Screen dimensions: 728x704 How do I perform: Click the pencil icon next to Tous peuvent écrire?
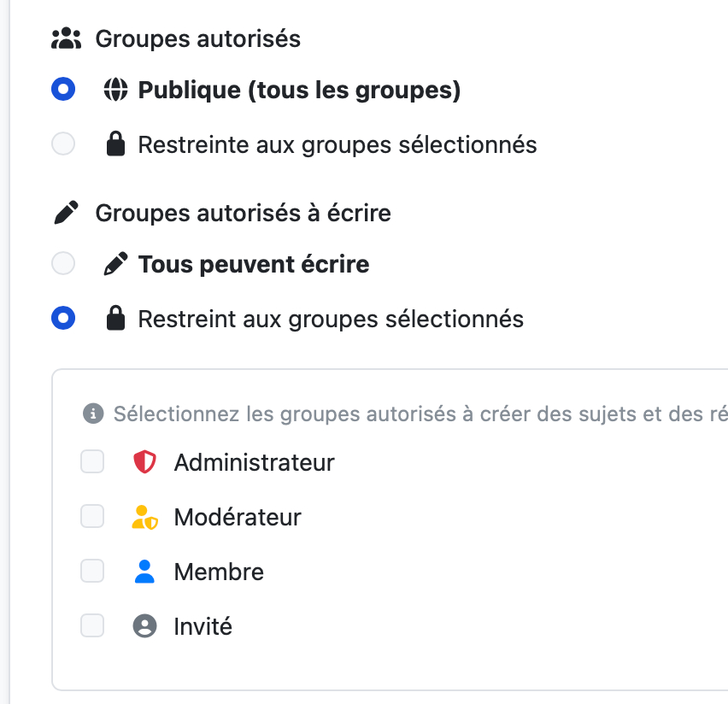114,264
